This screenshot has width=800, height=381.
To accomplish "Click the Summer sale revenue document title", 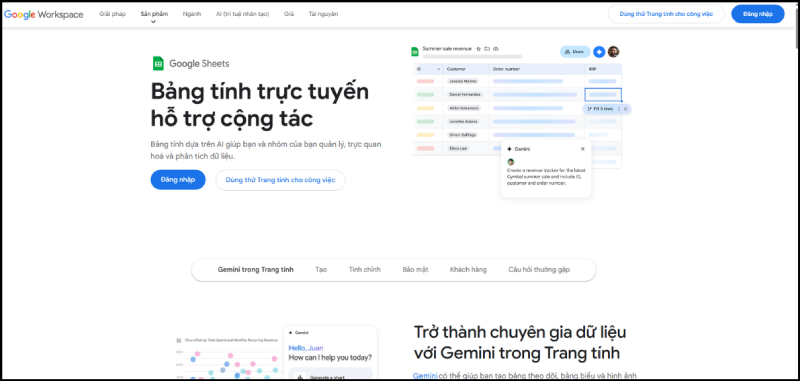I will click(447, 49).
